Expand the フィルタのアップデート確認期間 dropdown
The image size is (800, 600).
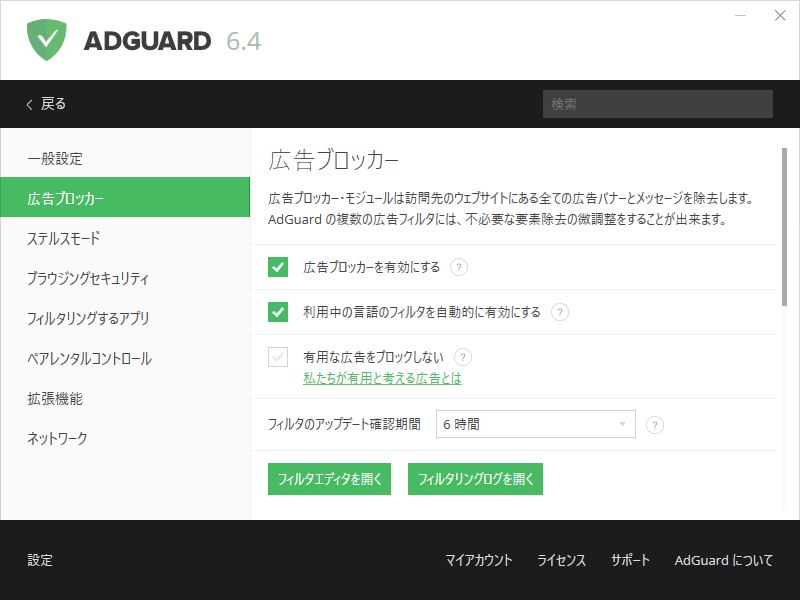point(536,424)
